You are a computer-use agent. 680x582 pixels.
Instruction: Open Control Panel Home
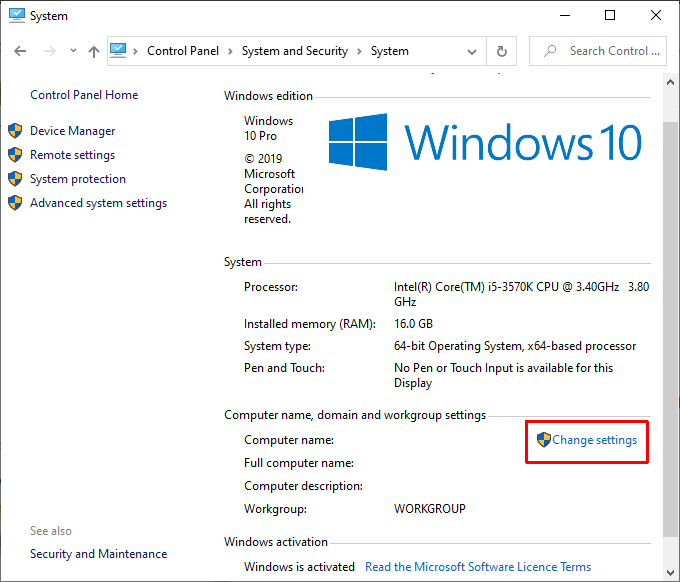pos(84,95)
